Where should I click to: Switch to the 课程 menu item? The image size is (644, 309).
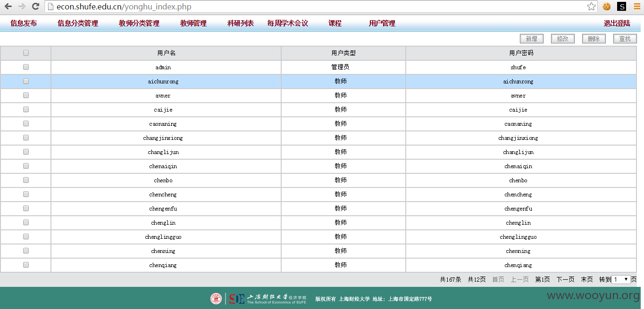pos(335,23)
